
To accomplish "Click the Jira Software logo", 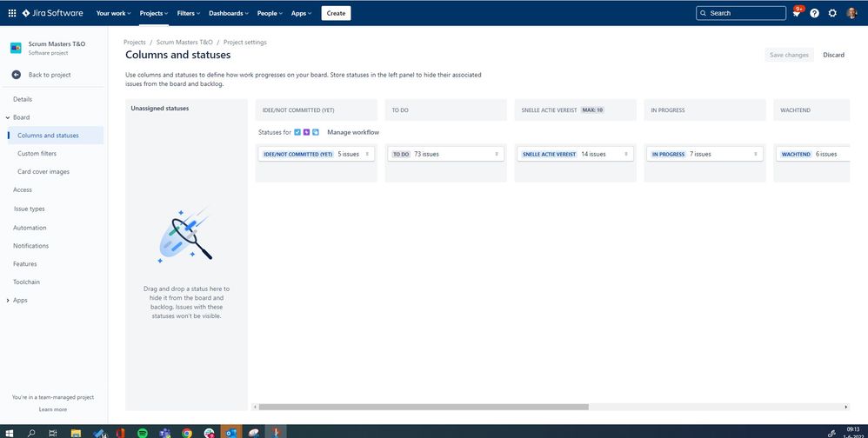I will point(52,13).
